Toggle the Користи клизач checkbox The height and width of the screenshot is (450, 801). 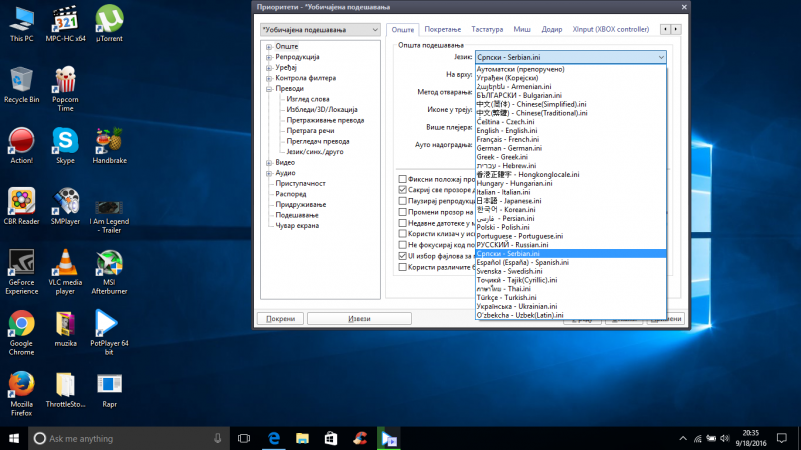403,233
